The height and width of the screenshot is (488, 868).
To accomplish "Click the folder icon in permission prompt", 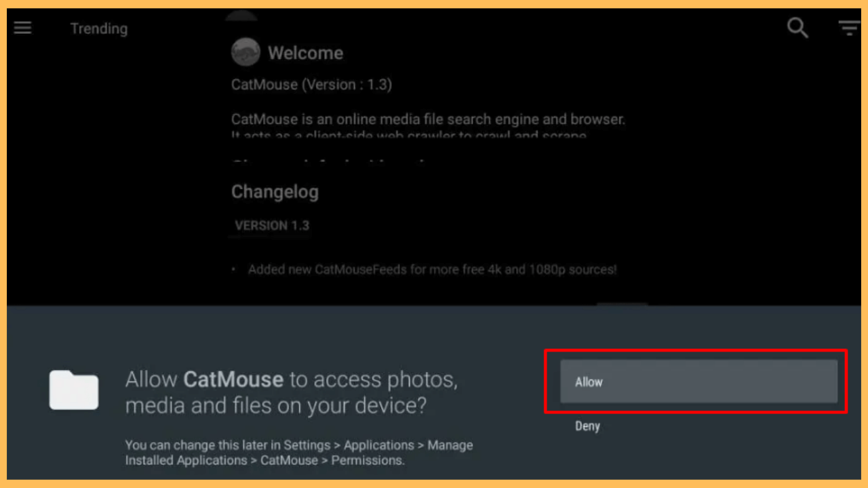I will pyautogui.click(x=74, y=391).
